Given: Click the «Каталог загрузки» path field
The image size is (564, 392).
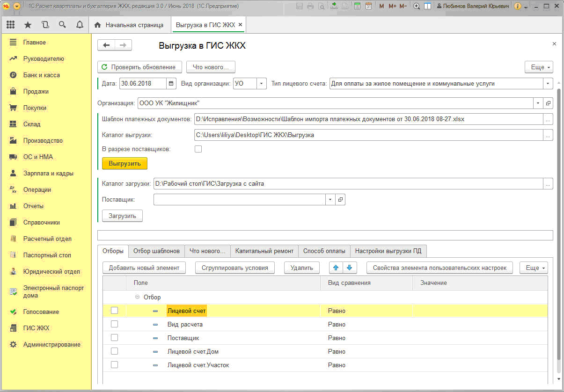Looking at the screenshot, I should click(348, 183).
